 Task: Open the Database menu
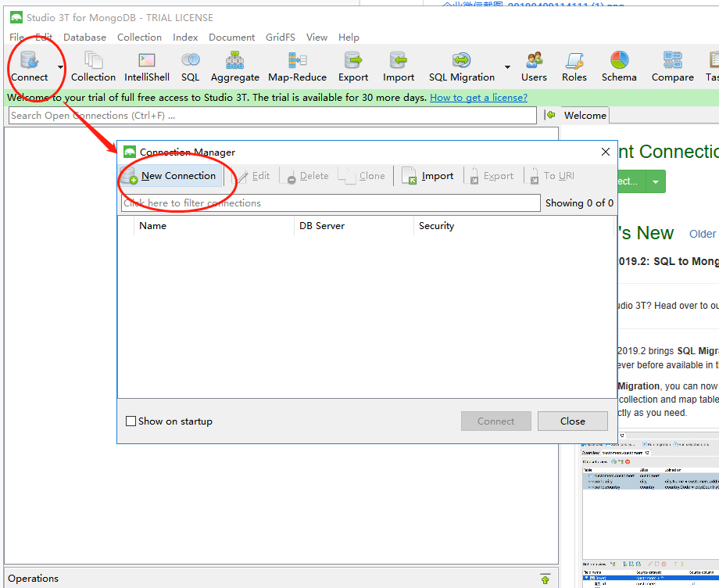click(x=85, y=38)
